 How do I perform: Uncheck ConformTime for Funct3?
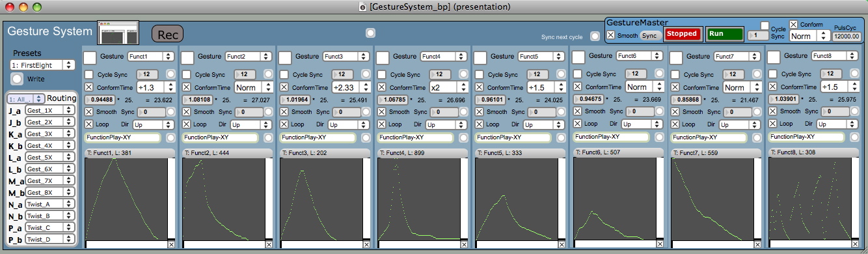pyautogui.click(x=284, y=87)
